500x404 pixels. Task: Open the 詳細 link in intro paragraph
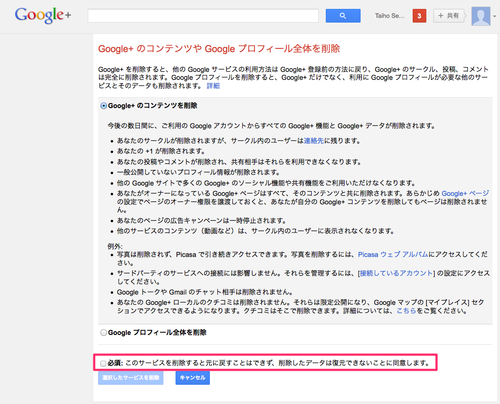point(213,86)
